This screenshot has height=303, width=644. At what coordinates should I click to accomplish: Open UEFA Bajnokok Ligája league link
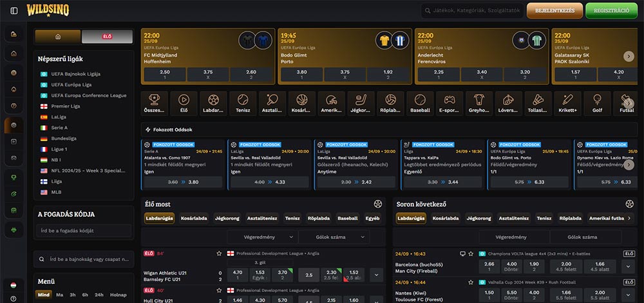[76, 74]
